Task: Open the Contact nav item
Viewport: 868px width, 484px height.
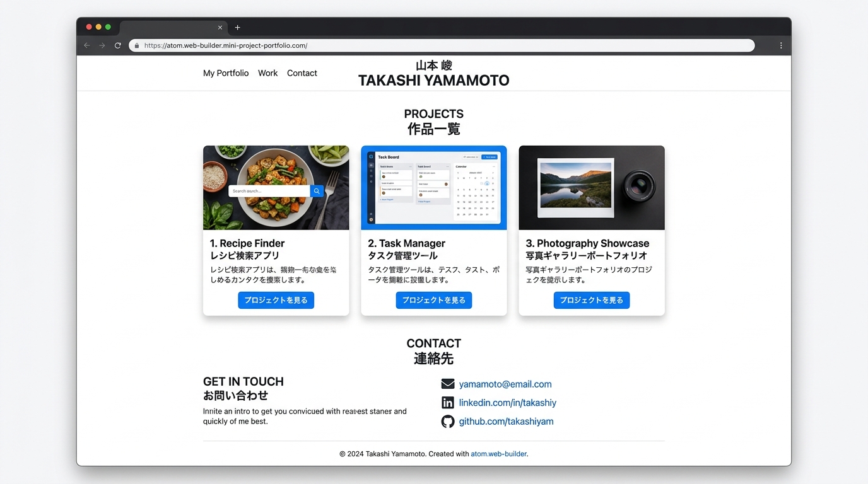Action: coord(302,73)
